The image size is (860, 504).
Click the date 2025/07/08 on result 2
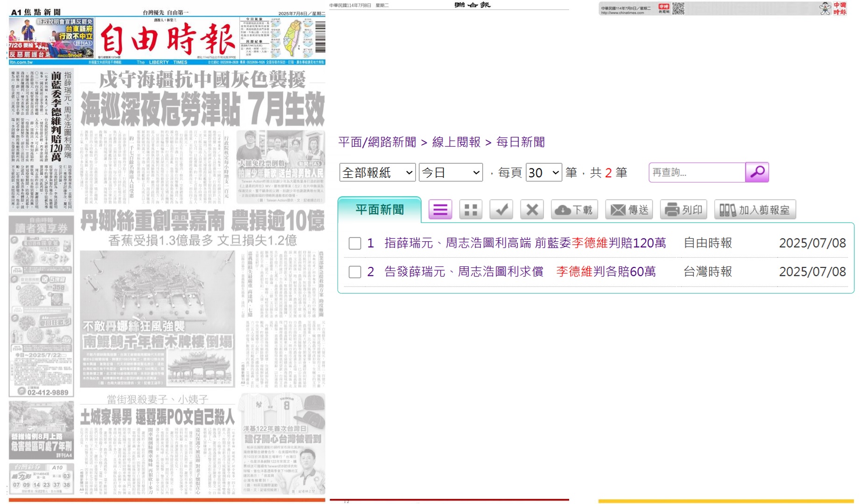point(812,272)
